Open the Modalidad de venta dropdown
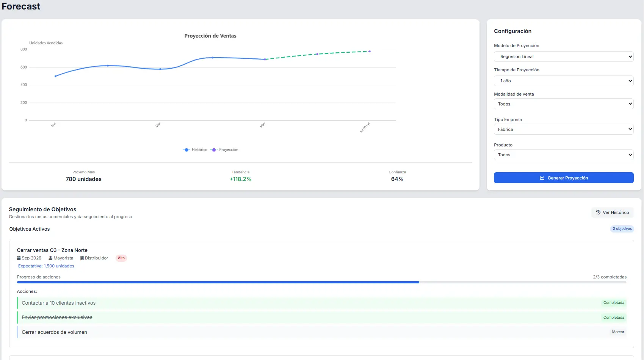 click(x=563, y=104)
